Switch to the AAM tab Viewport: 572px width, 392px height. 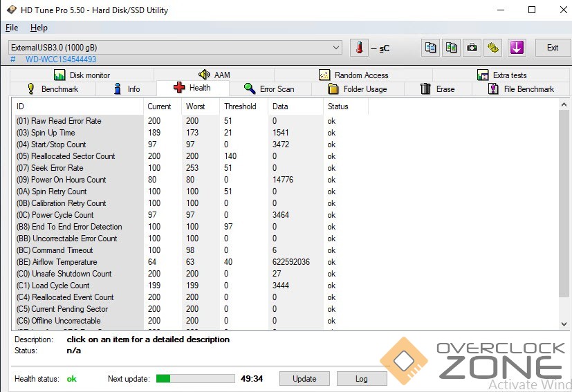tap(214, 75)
